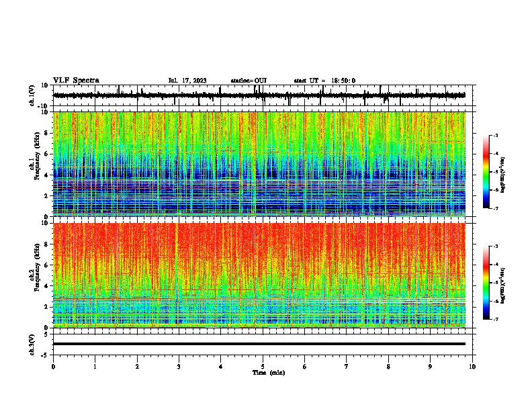Click the time axis tick label '3'

point(179,367)
